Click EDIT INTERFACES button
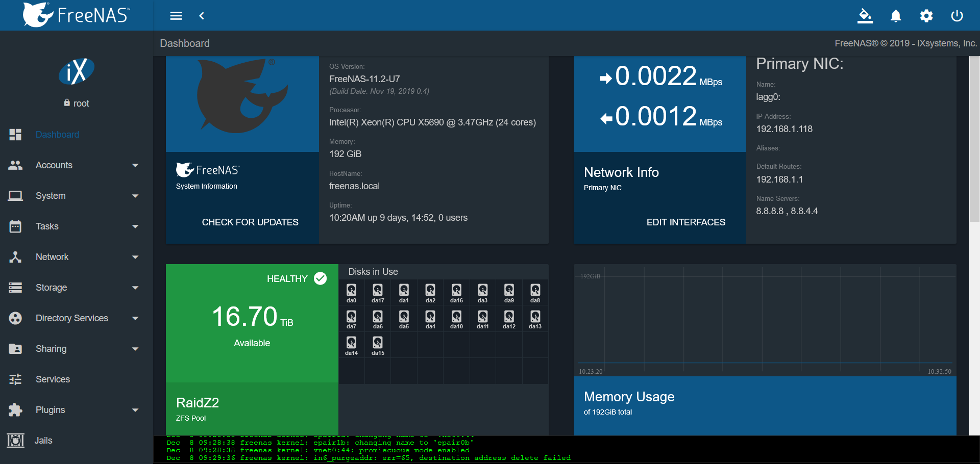 coord(685,222)
